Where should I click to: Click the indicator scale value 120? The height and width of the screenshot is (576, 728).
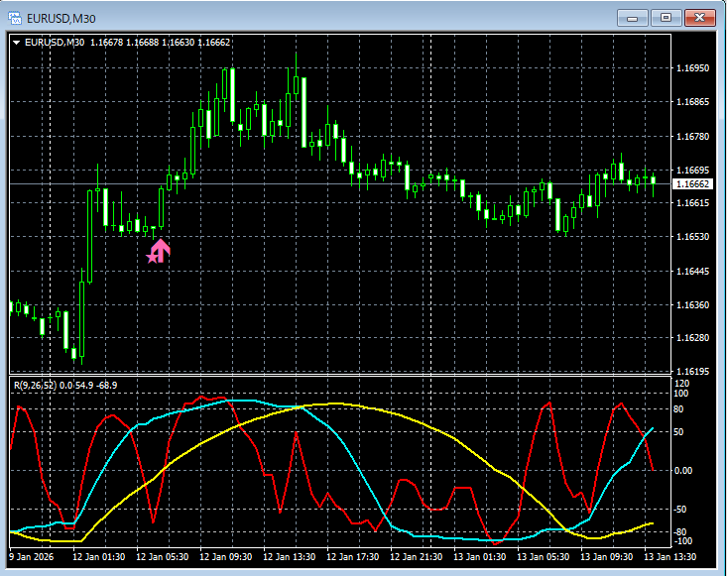[x=681, y=384]
